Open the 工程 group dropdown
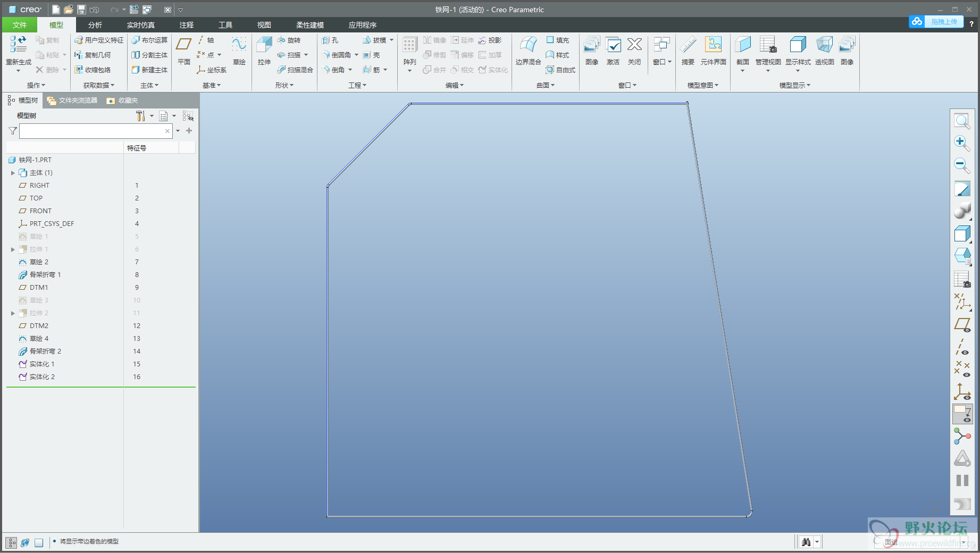The image size is (980, 553). click(x=357, y=85)
